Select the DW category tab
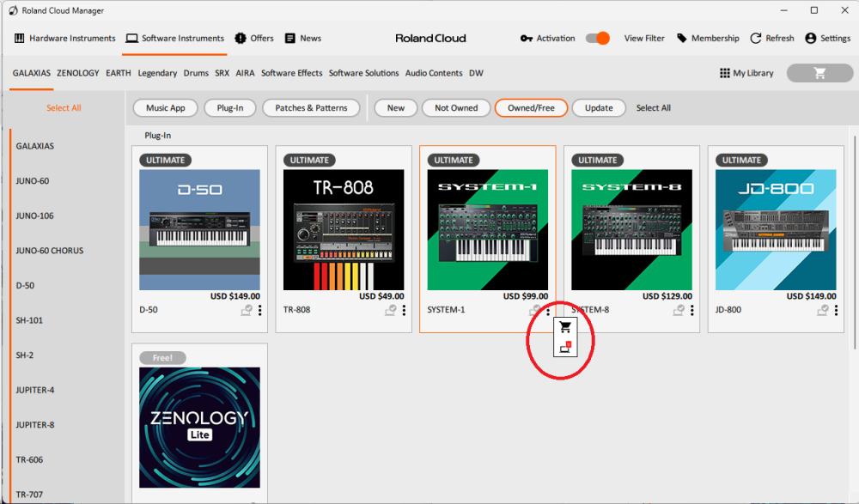 click(476, 73)
